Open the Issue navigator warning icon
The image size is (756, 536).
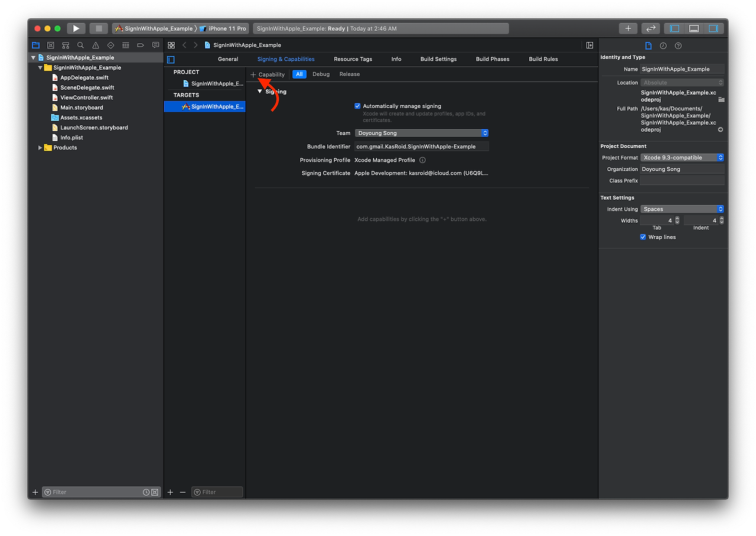point(96,46)
